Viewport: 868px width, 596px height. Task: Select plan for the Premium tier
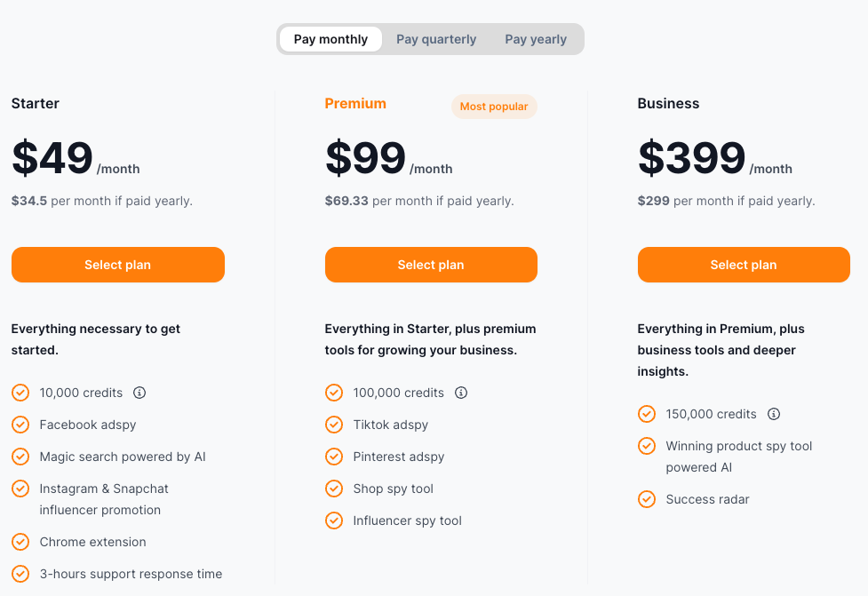click(431, 265)
